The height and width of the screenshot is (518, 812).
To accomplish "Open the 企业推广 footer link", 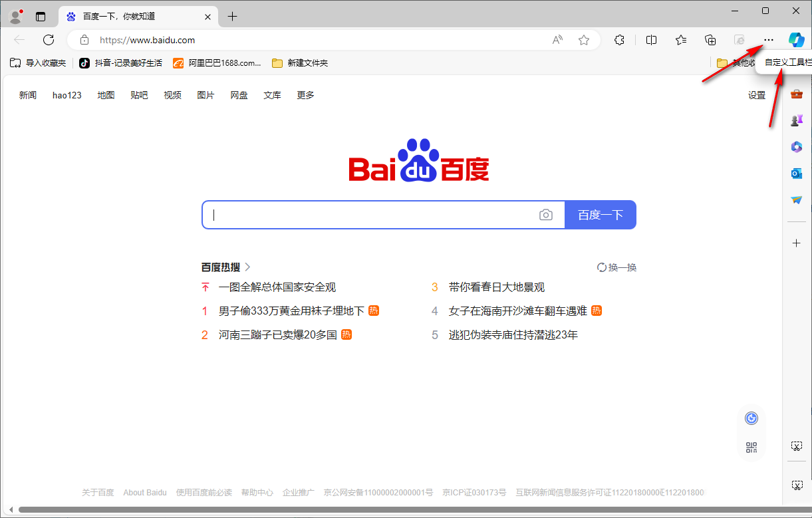I will (x=299, y=493).
